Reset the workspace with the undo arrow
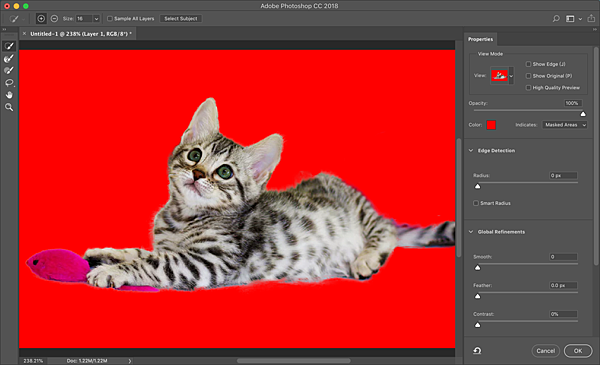 click(x=477, y=350)
